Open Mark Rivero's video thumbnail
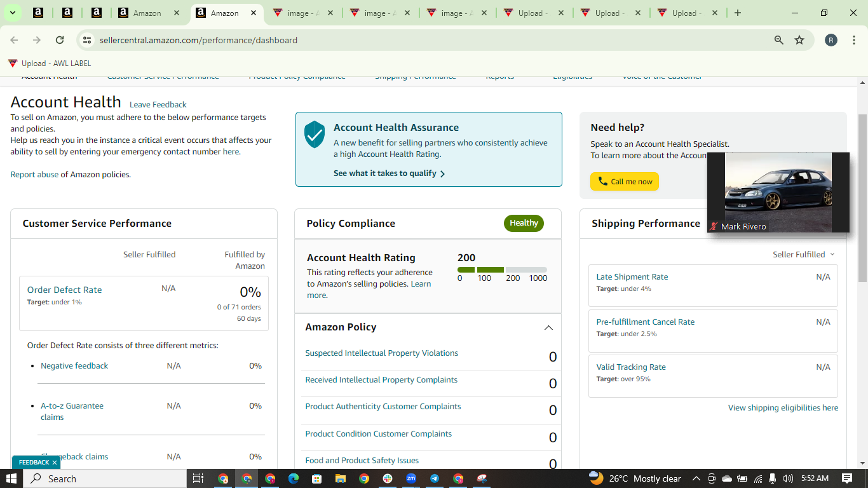Image resolution: width=868 pixels, height=488 pixels. click(778, 193)
